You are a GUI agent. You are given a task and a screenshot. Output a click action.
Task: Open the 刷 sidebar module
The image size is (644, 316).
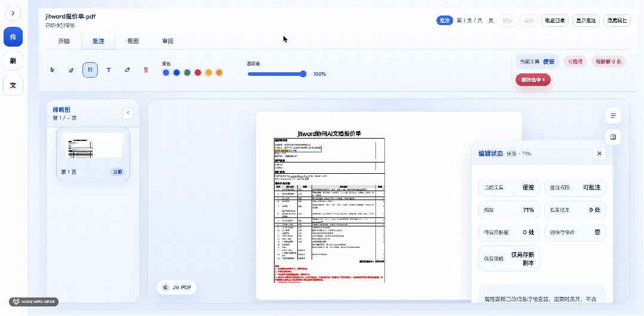[x=13, y=61]
